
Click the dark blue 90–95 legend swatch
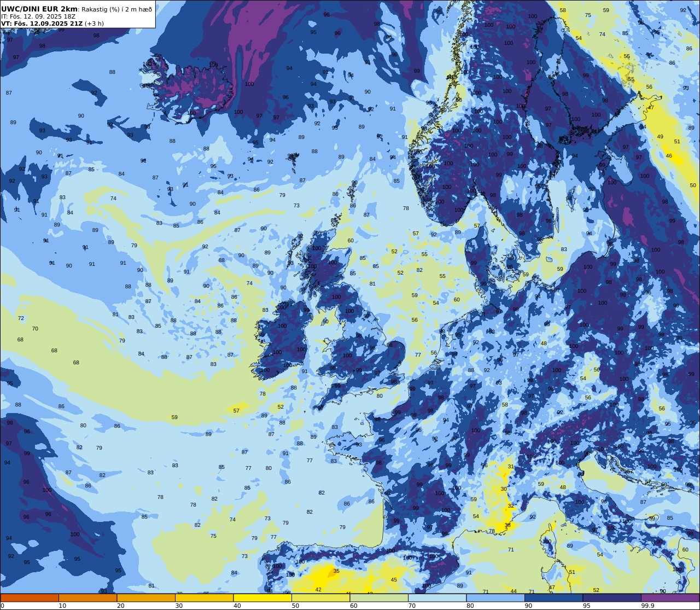tap(553, 597)
